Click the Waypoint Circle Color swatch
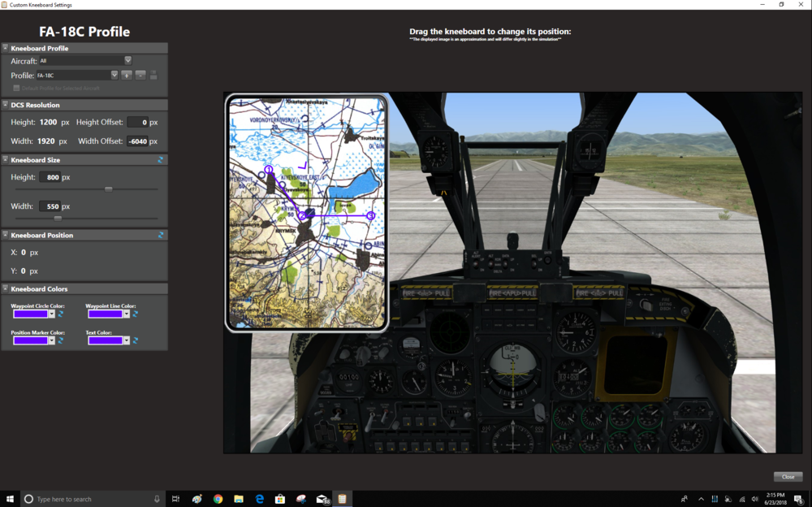This screenshot has width=812, height=507. click(x=31, y=314)
